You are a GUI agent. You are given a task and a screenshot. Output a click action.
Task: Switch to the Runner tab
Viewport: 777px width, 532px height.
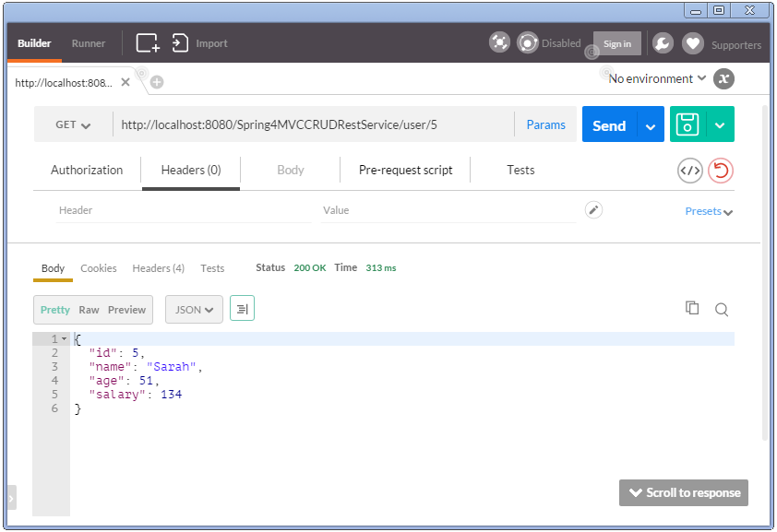[88, 42]
